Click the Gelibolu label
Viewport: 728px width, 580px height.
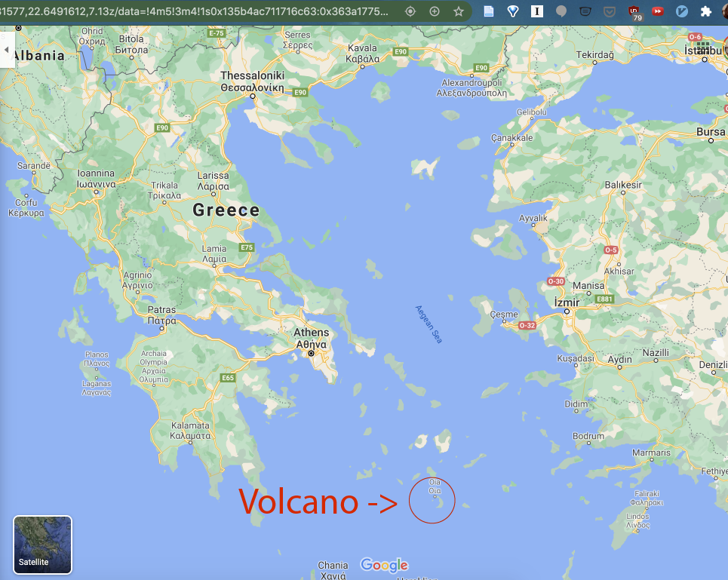(x=532, y=112)
